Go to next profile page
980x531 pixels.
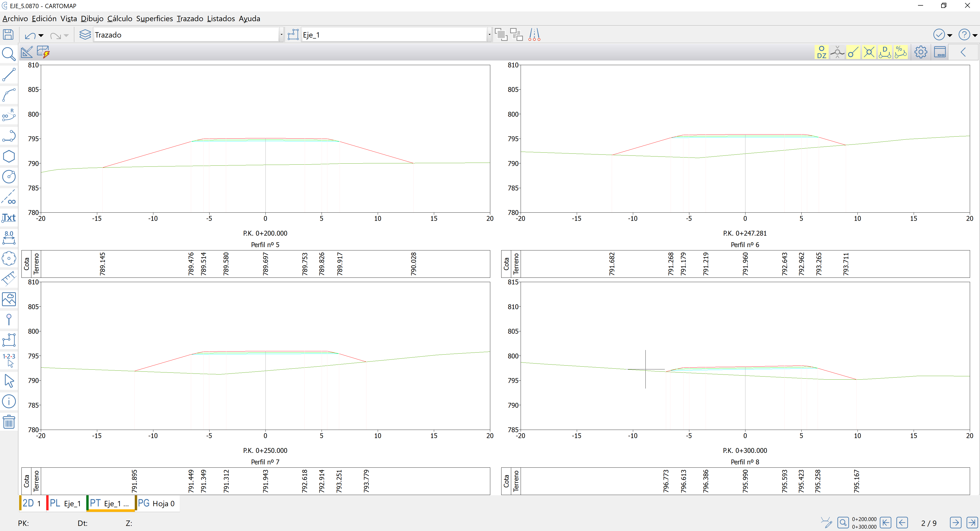tap(955, 523)
